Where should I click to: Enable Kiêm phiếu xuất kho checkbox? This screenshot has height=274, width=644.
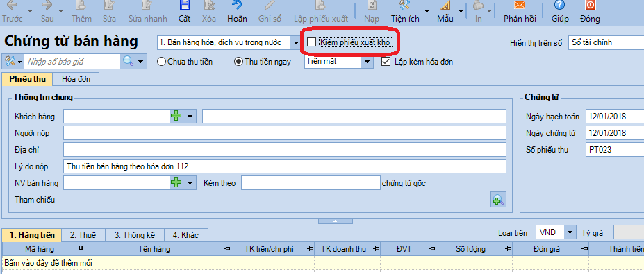[x=312, y=42]
